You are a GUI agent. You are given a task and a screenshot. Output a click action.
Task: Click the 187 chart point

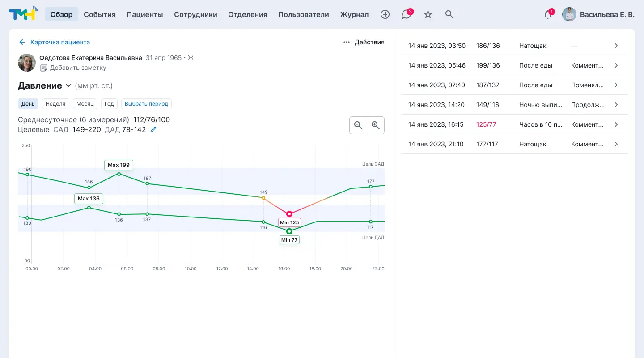click(x=147, y=183)
